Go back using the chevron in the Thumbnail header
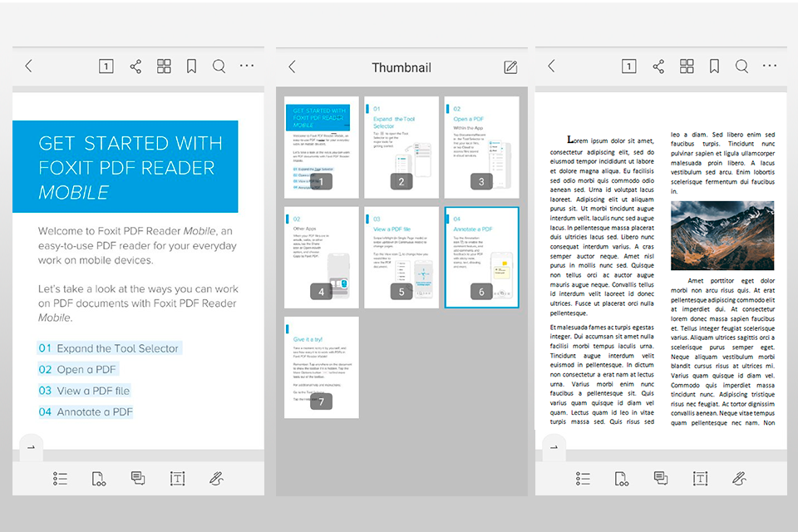This screenshot has height=532, width=798. pyautogui.click(x=292, y=67)
